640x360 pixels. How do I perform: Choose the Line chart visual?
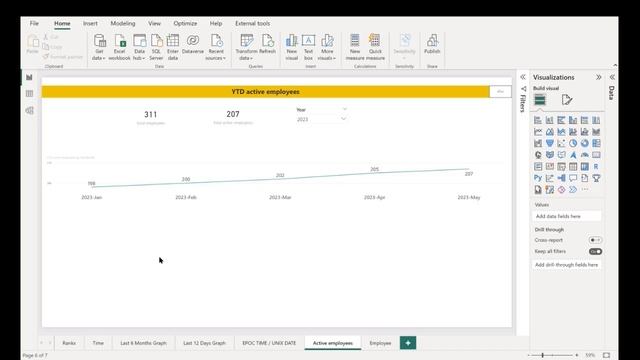click(538, 132)
